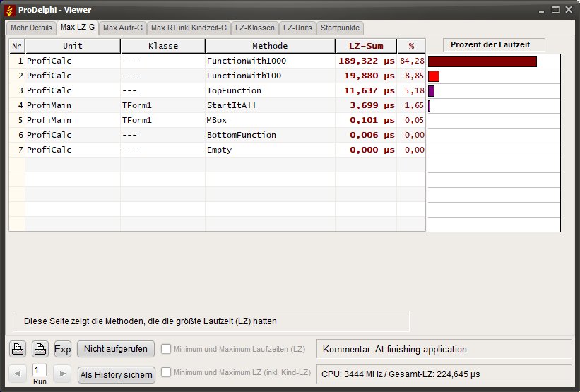Click the Methode column header

270,46
